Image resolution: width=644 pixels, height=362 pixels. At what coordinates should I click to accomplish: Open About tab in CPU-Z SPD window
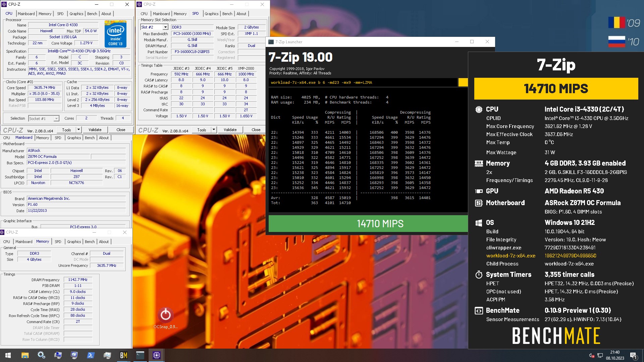[241, 14]
